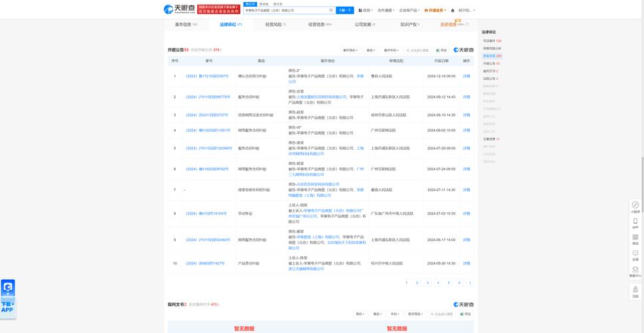Image resolution: width=644 pixels, height=333 pixels.
Task: Switch to 经营风险 tab
Action: (275, 25)
